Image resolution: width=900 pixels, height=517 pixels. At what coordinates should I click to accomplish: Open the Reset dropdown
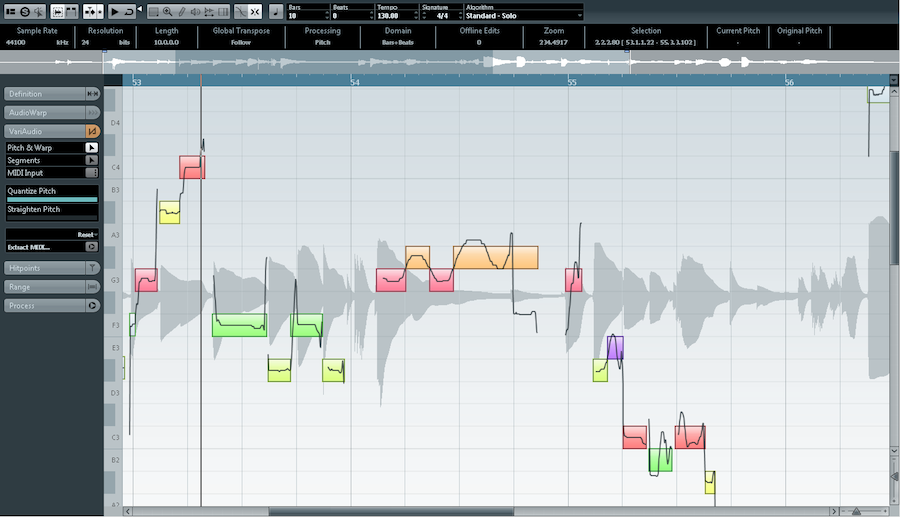[88, 235]
